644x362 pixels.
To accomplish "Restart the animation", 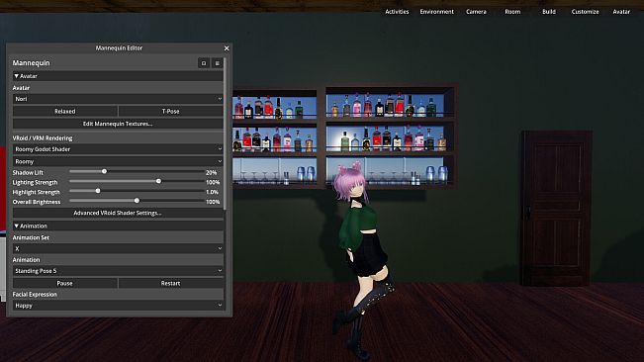I will tap(170, 283).
